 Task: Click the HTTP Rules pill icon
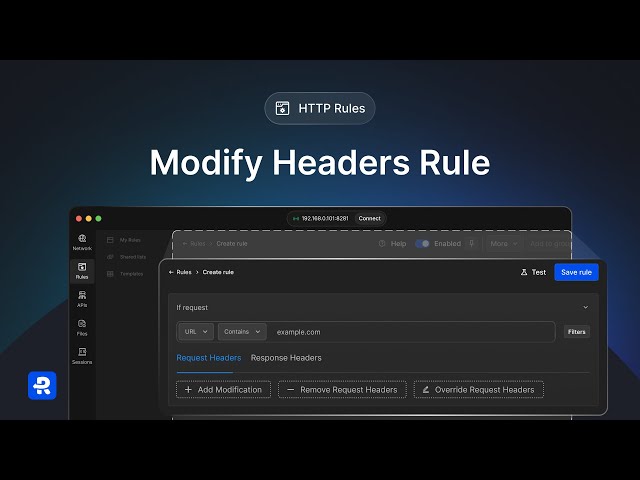[x=282, y=108]
